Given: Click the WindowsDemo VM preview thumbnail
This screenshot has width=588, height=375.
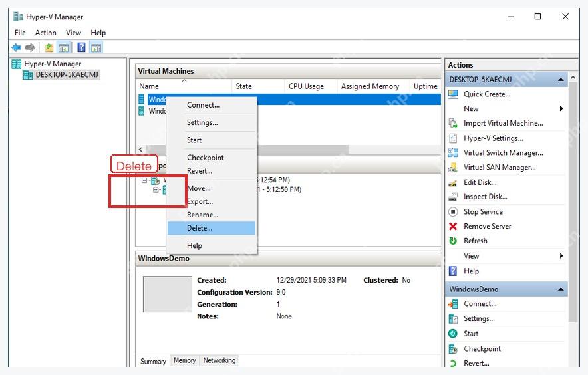Looking at the screenshot, I should tap(167, 295).
